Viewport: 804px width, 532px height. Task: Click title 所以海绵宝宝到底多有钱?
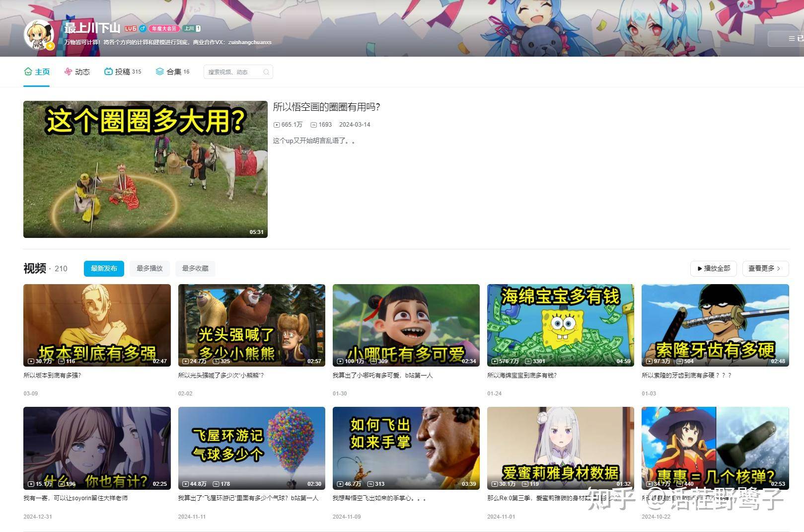[x=522, y=376]
